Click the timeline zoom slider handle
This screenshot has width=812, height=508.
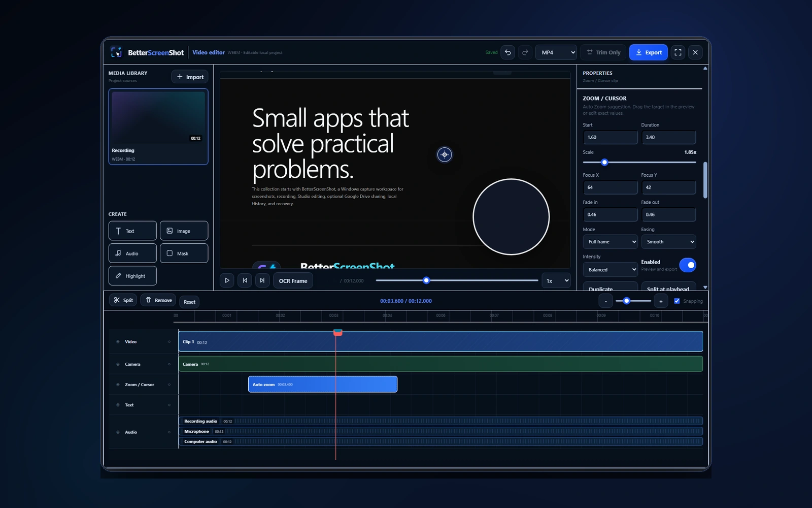click(x=627, y=301)
